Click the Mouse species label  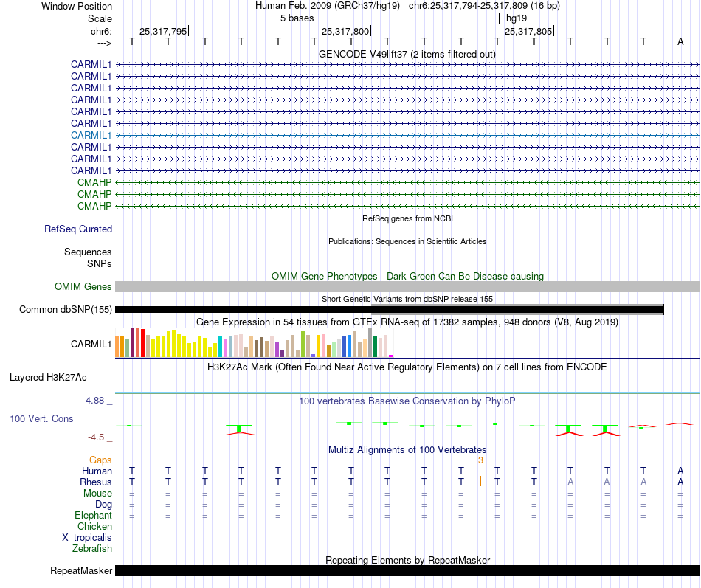click(x=97, y=494)
